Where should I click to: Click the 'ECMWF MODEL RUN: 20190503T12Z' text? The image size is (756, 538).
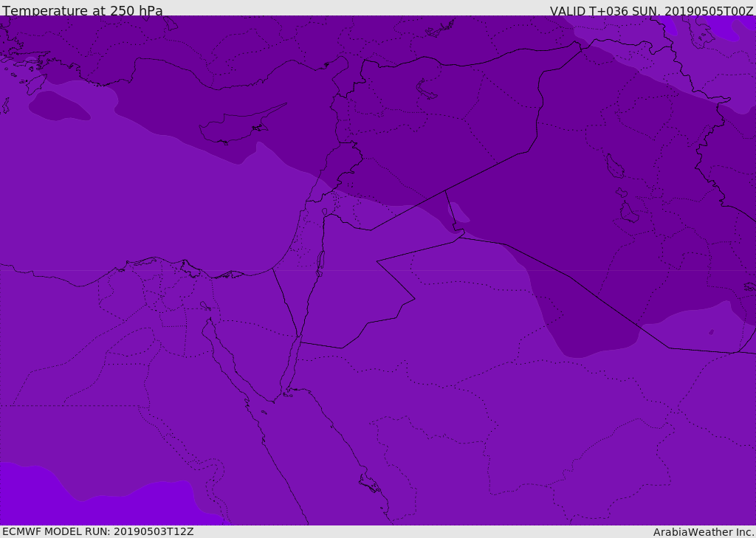[98, 531]
